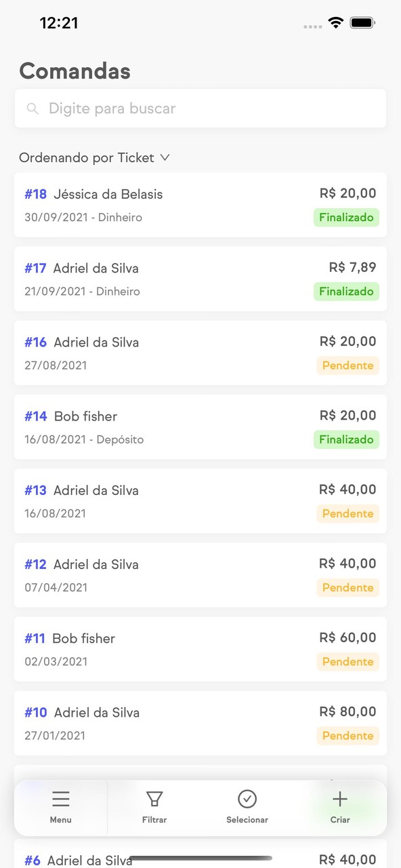This screenshot has width=401, height=868.
Task: Tap the chevron next to Ordenando por Ticket
Action: click(164, 157)
